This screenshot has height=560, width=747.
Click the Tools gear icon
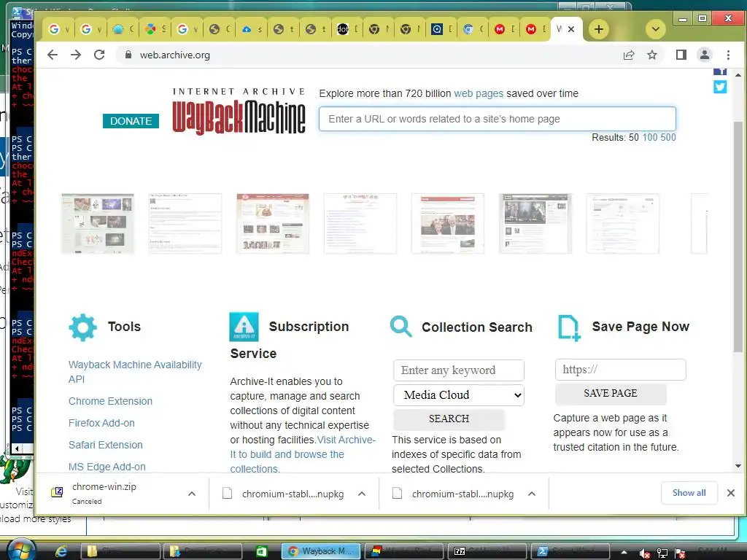click(83, 327)
